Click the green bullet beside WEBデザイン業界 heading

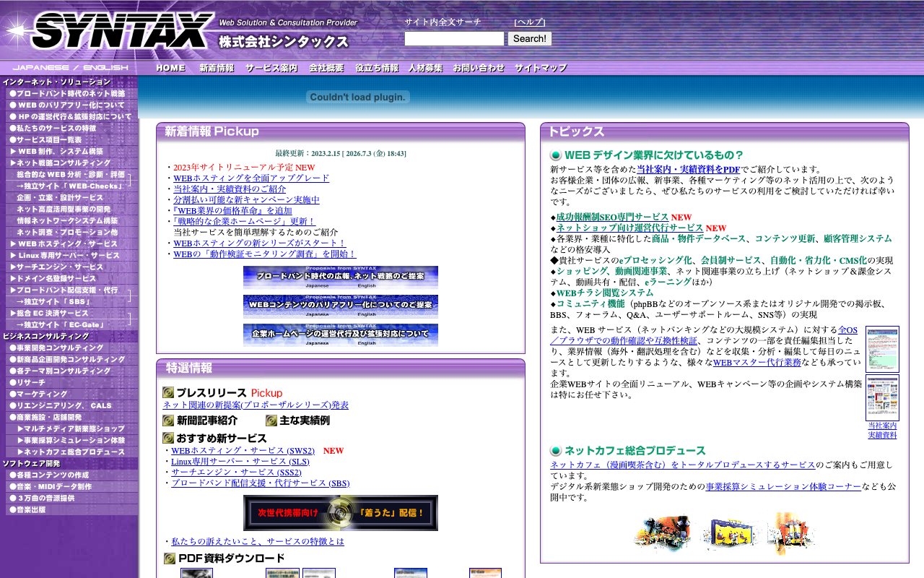[x=556, y=155]
